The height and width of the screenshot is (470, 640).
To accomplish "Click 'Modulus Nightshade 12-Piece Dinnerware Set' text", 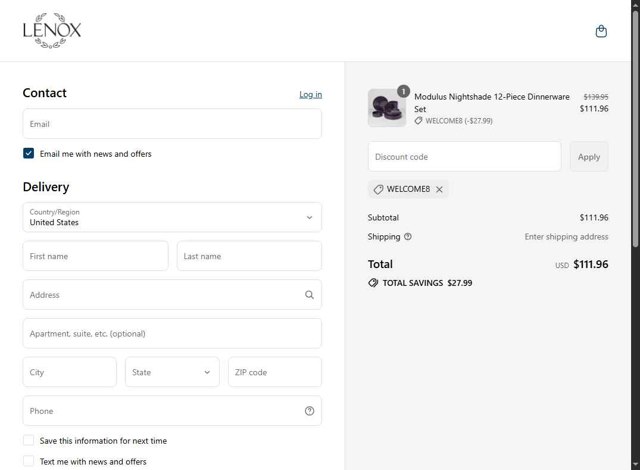I will [x=492, y=103].
